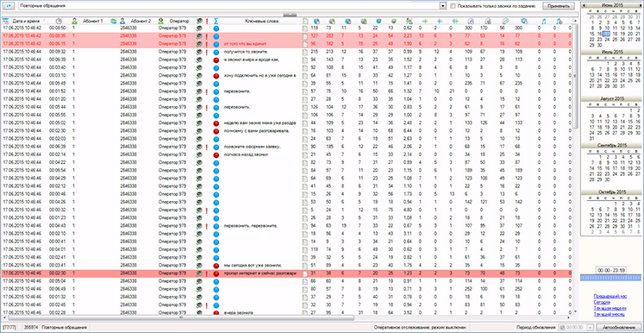Go to next month in calendar
644x333 pixels.
[x=640, y=5]
